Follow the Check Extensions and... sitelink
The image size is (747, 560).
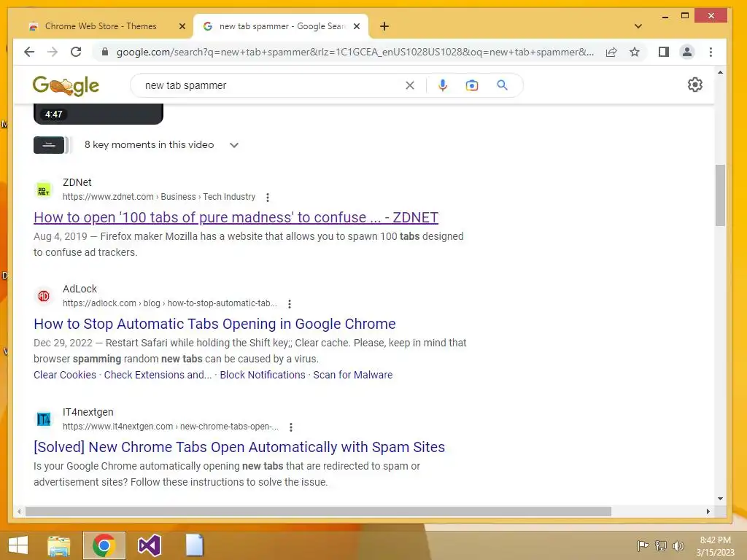click(158, 375)
